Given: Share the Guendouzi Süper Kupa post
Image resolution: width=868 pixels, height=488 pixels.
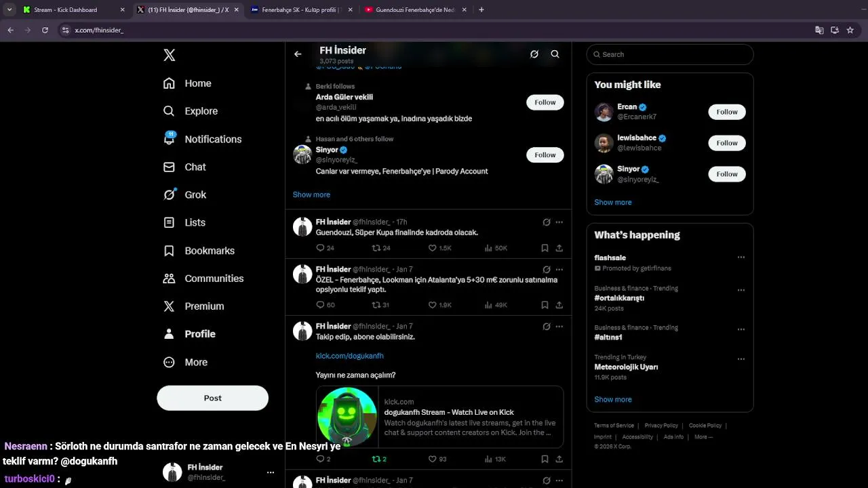Looking at the screenshot, I should tap(559, 248).
